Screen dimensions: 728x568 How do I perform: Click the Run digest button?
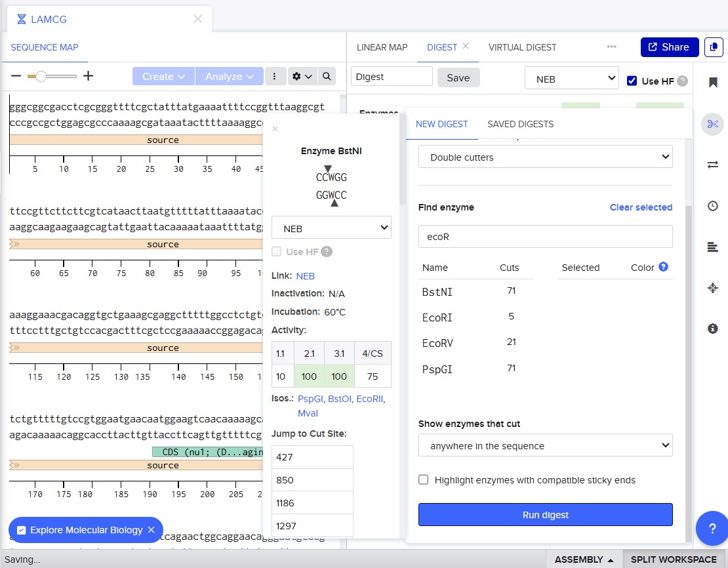545,515
